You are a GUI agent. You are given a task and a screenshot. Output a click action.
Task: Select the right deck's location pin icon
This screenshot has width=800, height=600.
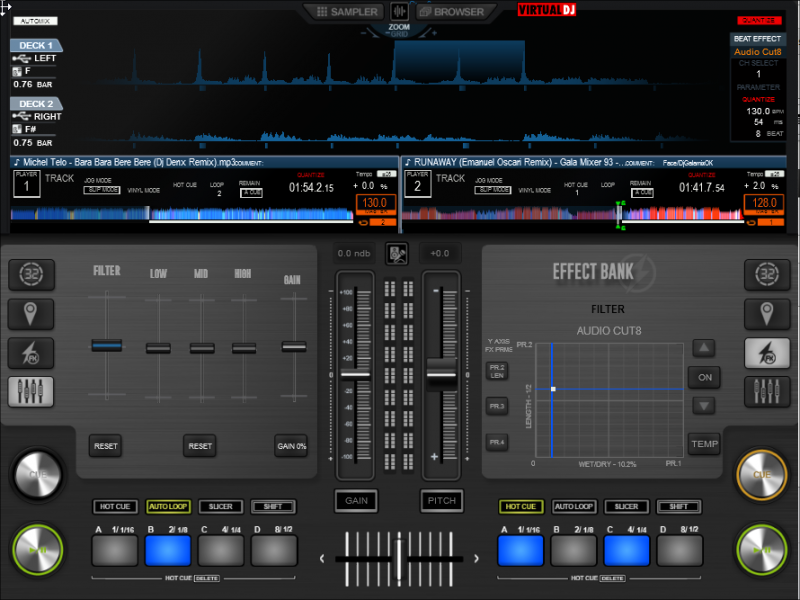click(767, 314)
